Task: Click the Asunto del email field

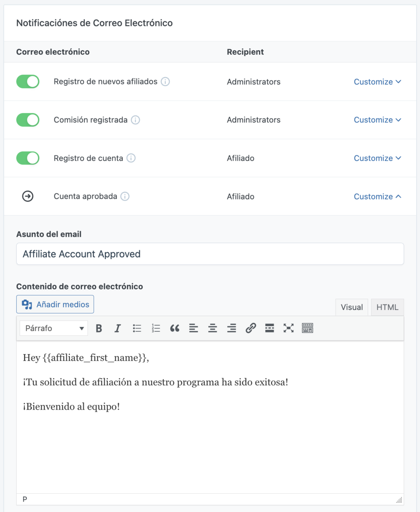Action: point(210,254)
